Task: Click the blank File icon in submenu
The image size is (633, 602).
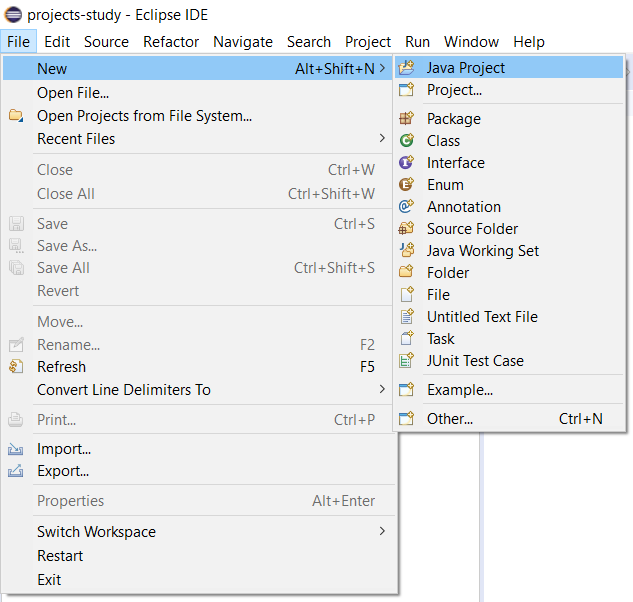Action: (x=407, y=294)
